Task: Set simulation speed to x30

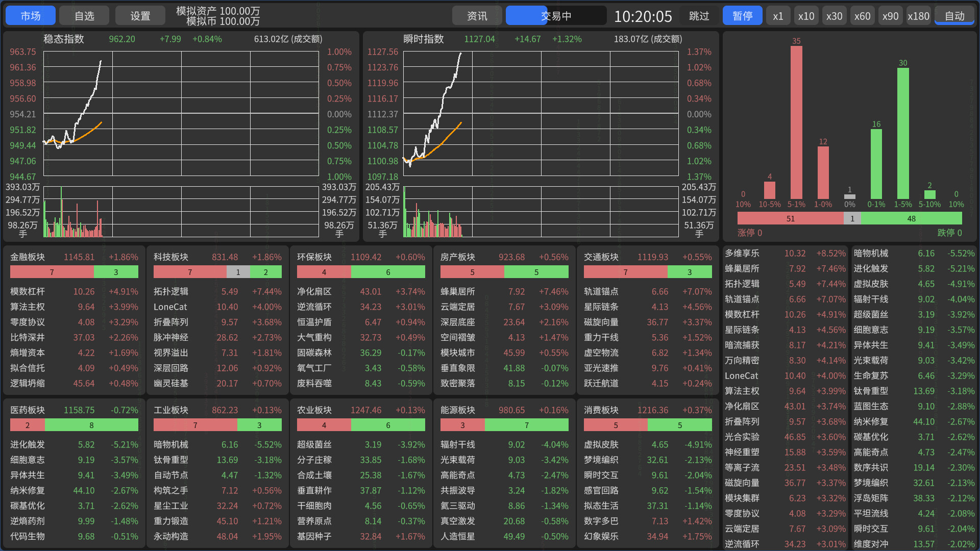Action: 835,16
